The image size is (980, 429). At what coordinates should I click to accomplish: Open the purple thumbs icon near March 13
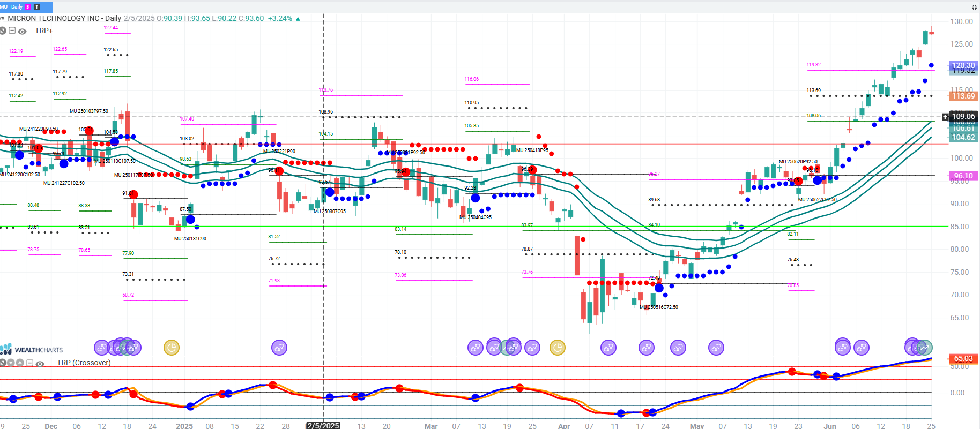point(475,348)
